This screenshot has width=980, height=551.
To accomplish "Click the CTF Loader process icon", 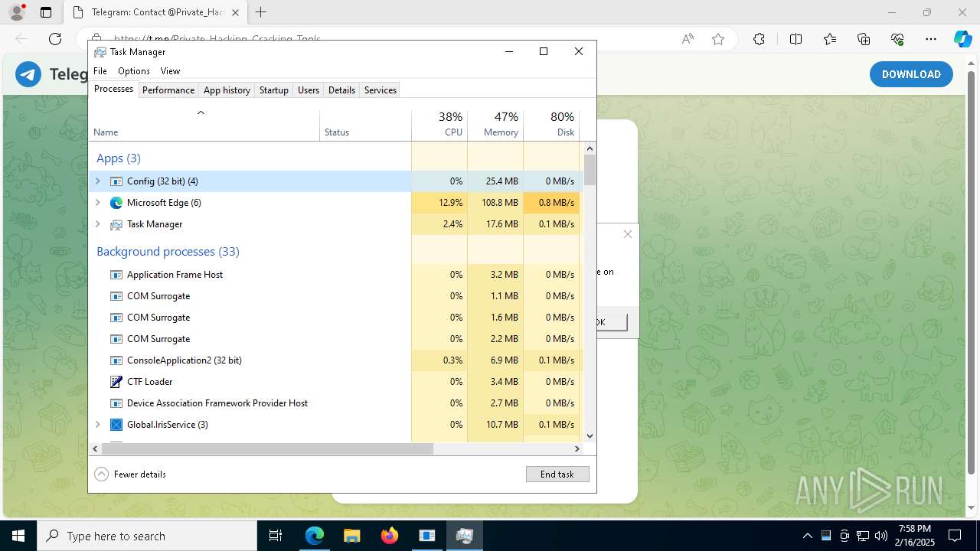I will 116,382.
